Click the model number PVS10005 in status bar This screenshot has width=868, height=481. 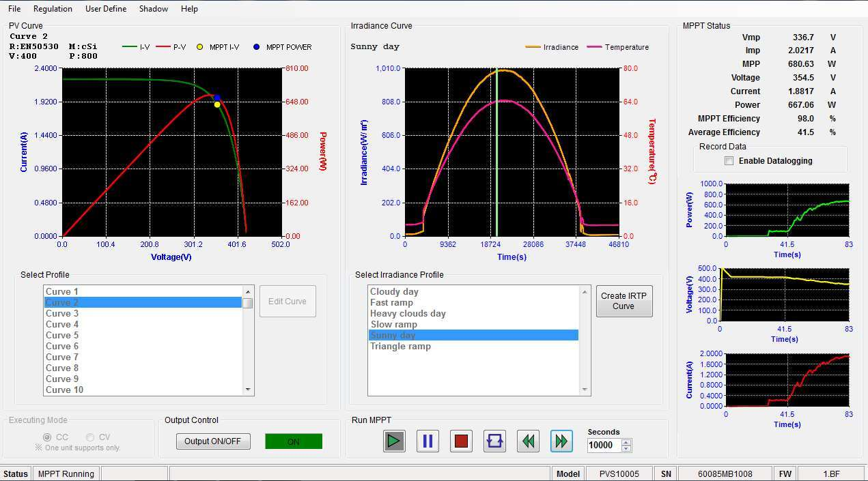(619, 473)
